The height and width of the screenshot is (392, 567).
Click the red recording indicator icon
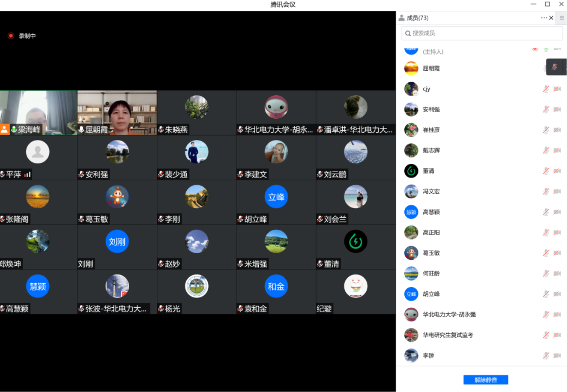pyautogui.click(x=11, y=36)
